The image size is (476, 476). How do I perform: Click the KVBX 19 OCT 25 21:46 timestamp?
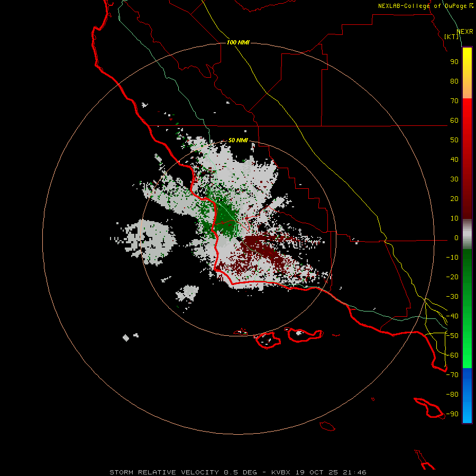(319, 472)
